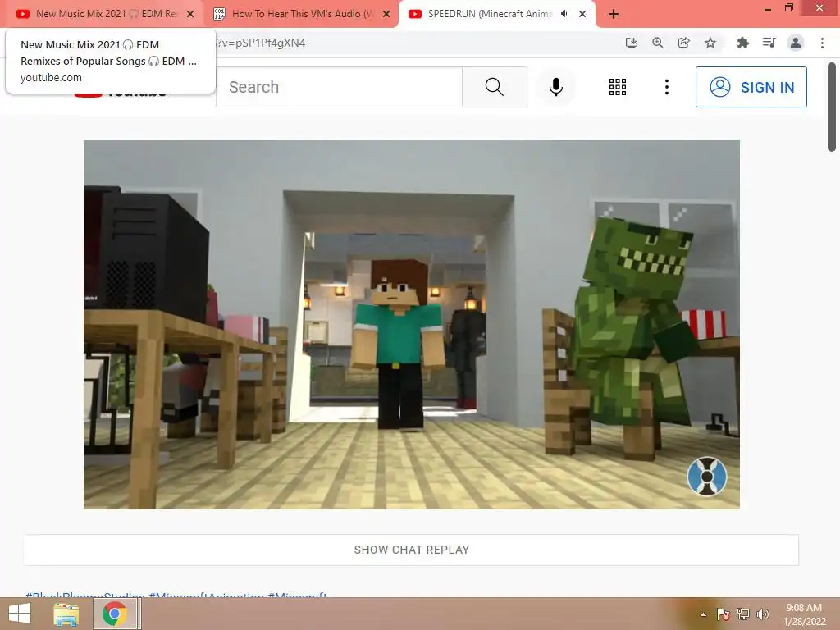The image size is (840, 630).
Task: Click the YouTube search magnifier button
Action: [x=495, y=87]
